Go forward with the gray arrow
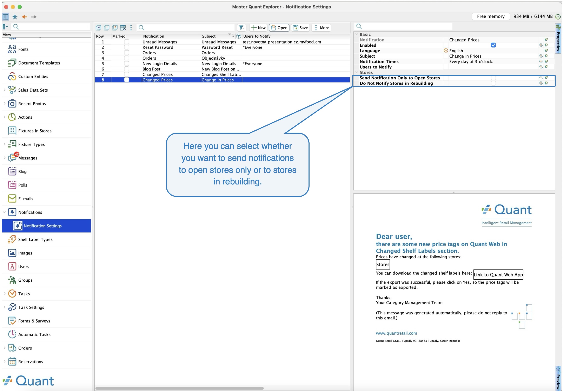The width and height of the screenshot is (563, 392). (34, 17)
